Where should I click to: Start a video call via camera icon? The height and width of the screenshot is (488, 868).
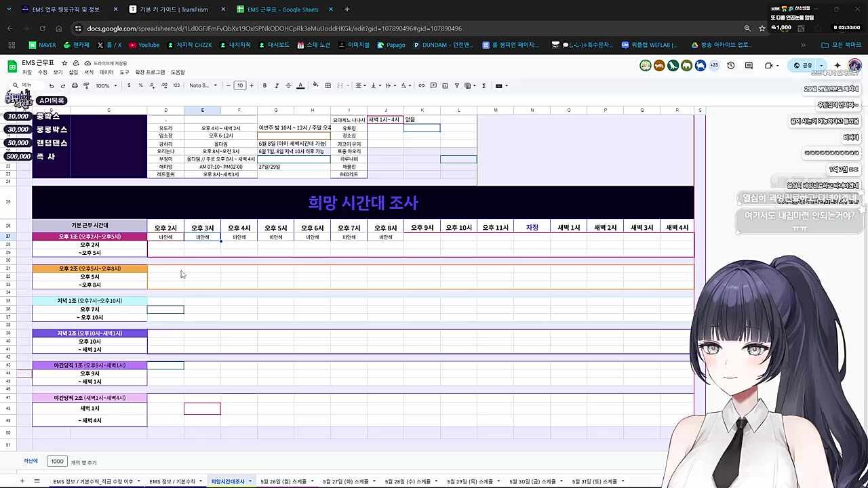click(x=768, y=66)
